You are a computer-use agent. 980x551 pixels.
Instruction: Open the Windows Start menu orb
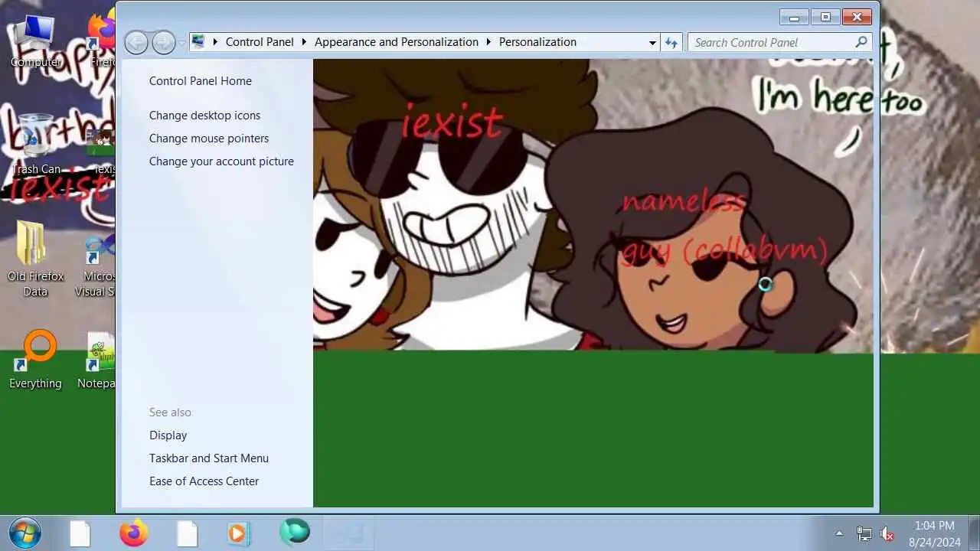24,533
